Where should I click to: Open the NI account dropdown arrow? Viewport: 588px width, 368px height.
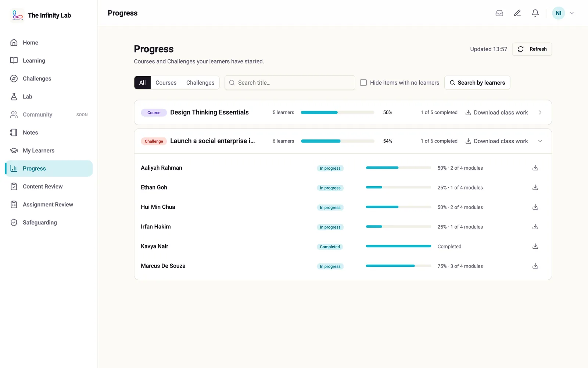(571, 13)
